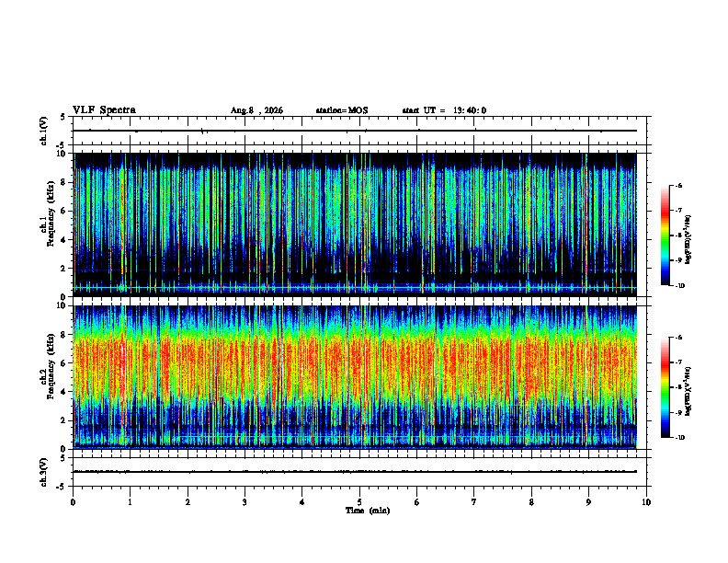Viewport: 728px width, 563px height.
Task: Click the ch.1 colorbar "-6" tick value
Action: (679, 185)
